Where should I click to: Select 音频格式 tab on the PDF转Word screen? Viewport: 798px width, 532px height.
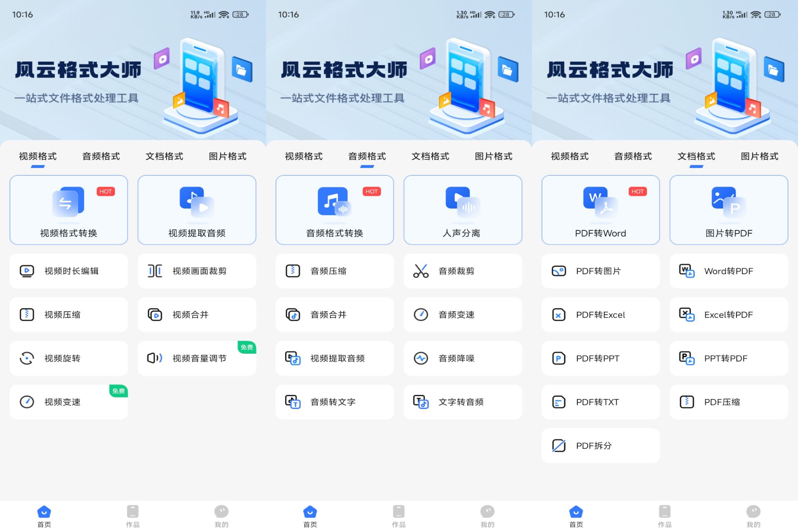tap(633, 156)
